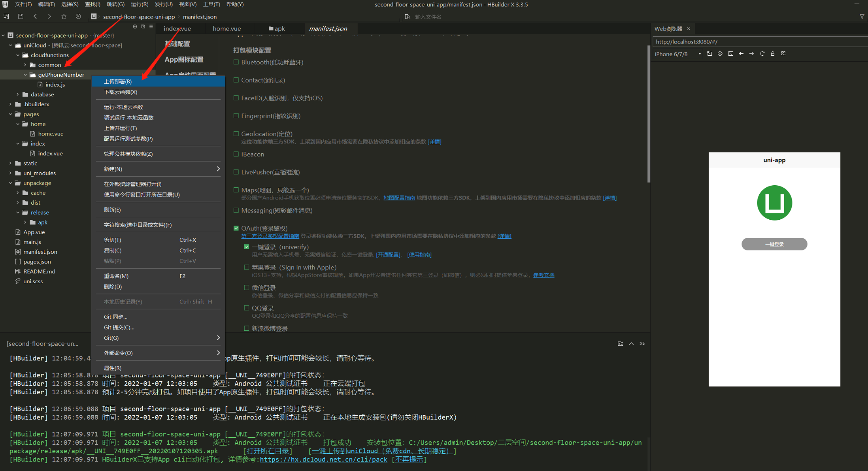
Task: Switch to the home.vue editor tab
Action: 226,28
